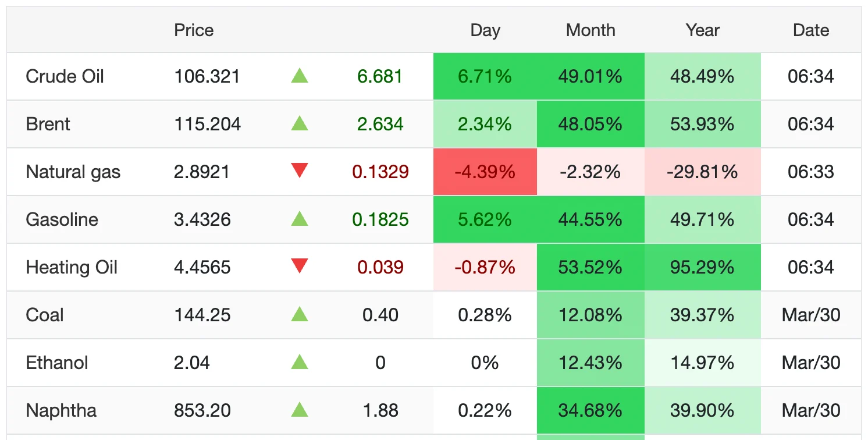Click the green up arrow for Gasoline
The width and height of the screenshot is (868, 440).
click(300, 219)
